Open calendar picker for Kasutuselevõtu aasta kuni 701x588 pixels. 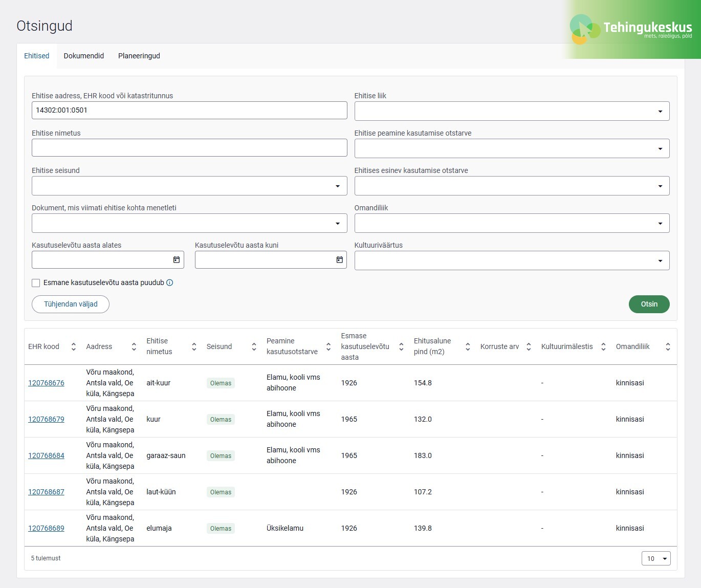339,260
